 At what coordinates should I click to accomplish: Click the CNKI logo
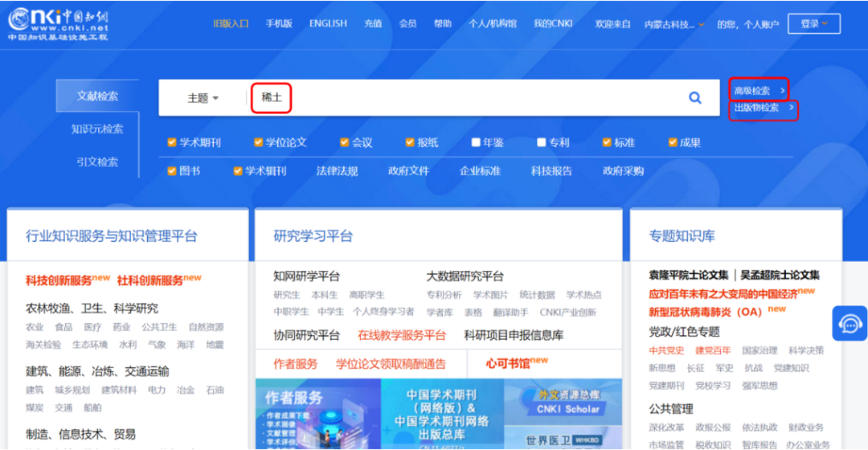tap(57, 23)
